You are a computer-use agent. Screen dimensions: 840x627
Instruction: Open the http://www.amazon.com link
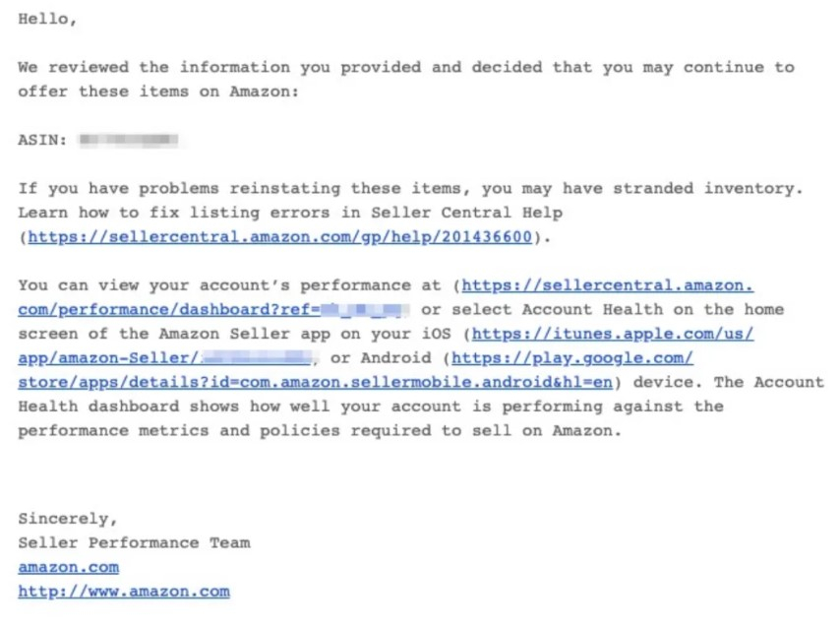tap(123, 592)
